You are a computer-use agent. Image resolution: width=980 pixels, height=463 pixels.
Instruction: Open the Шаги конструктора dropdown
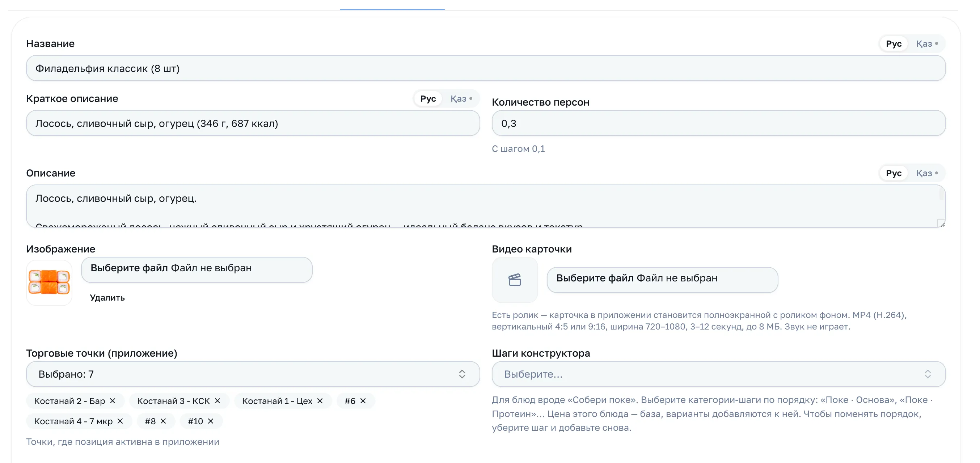(x=719, y=374)
